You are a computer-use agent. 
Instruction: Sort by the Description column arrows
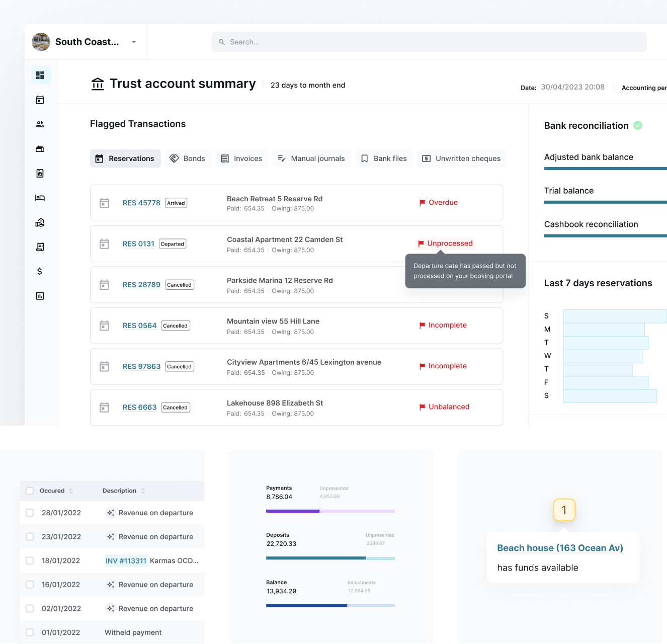[x=143, y=491]
